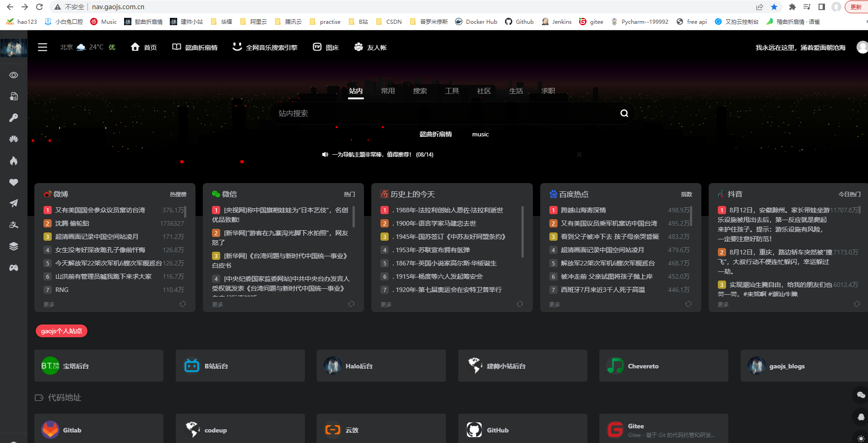Refresh the 抖音 hot list

click(x=857, y=304)
